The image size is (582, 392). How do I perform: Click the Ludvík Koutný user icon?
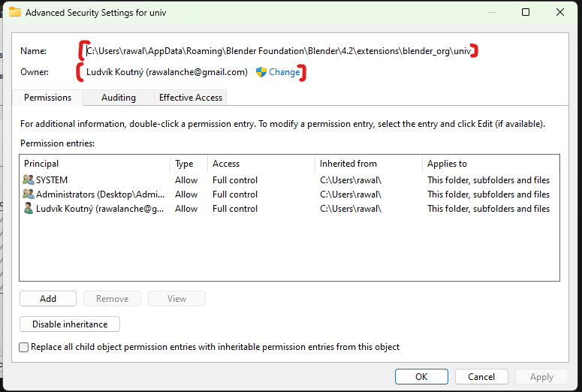click(29, 209)
